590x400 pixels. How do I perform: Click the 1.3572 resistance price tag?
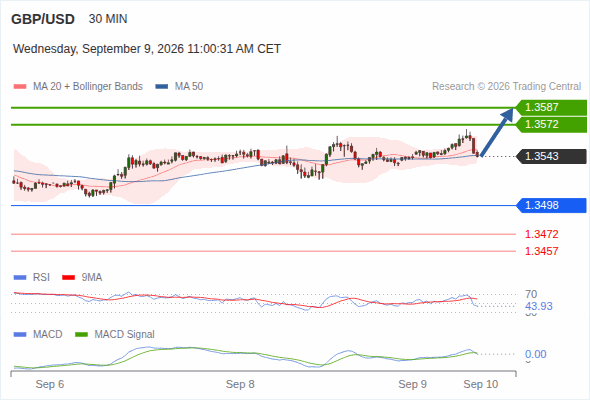551,125
